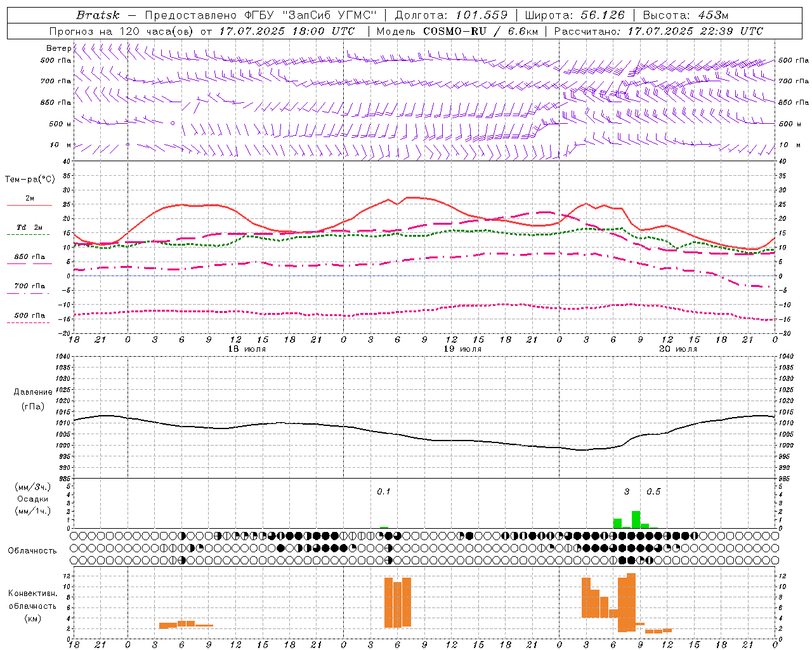Click the orange convective cloud bars on 19 июля
The width and height of the screenshot is (812, 650).
tap(398, 602)
